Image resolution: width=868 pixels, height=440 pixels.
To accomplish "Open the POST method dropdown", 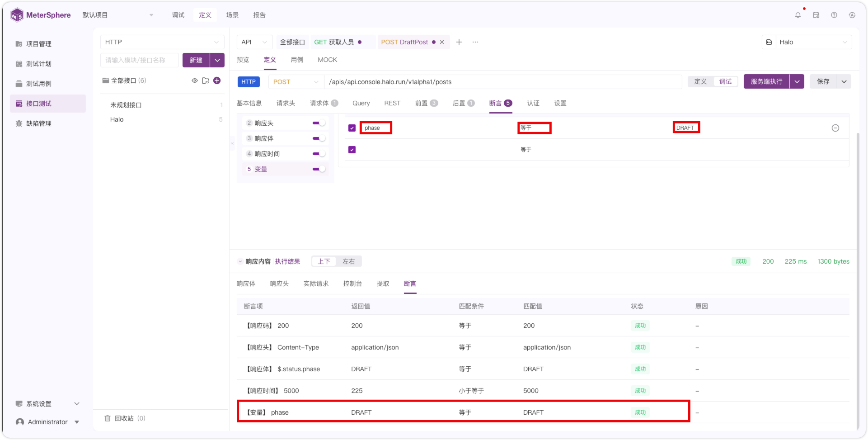I will tap(296, 82).
